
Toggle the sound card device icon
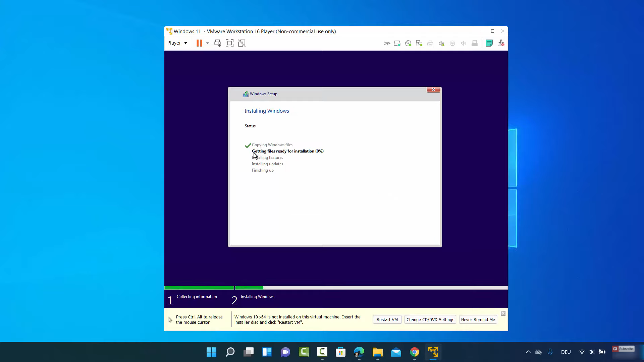(x=441, y=43)
